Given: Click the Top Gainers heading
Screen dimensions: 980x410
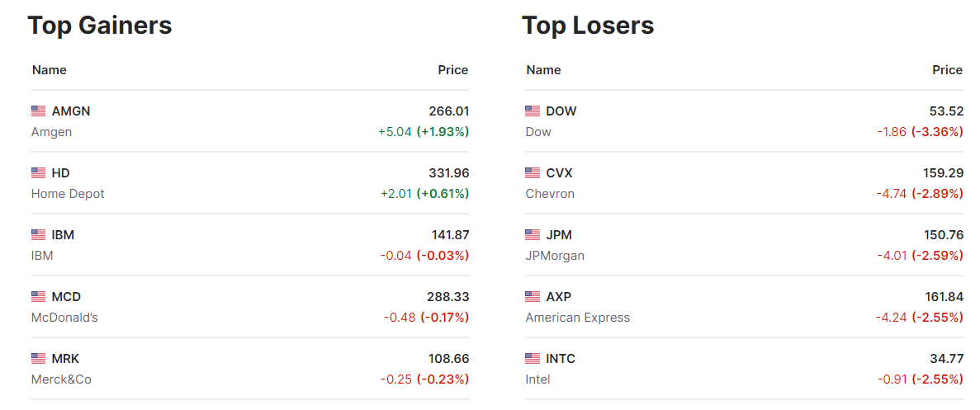Looking at the screenshot, I should tap(100, 26).
